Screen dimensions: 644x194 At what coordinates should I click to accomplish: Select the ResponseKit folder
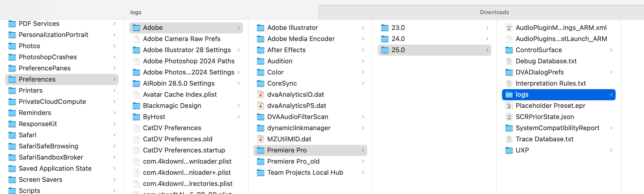[x=62, y=124]
